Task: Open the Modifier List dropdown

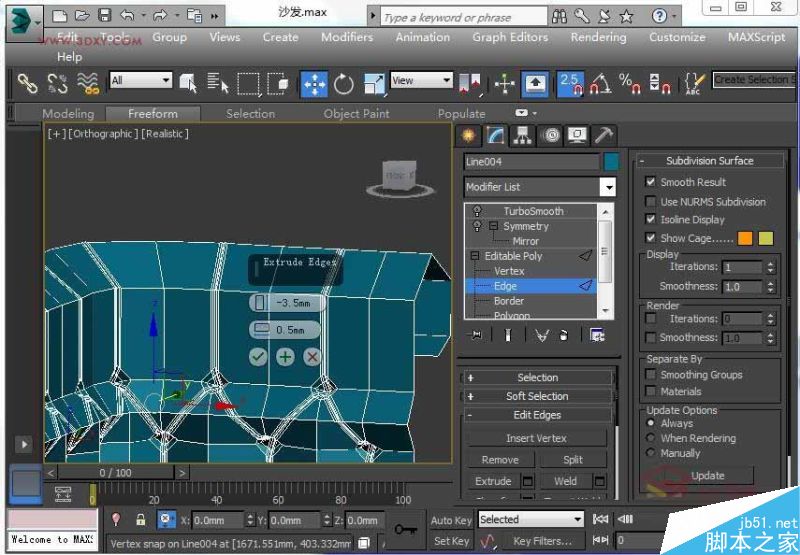Action: point(608,187)
